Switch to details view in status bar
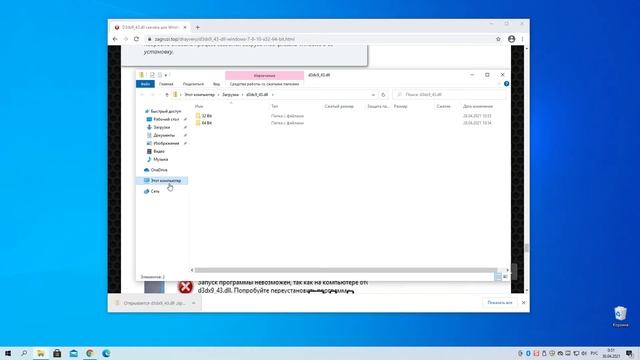Image resolution: width=640 pixels, height=360 pixels. pyautogui.click(x=498, y=277)
